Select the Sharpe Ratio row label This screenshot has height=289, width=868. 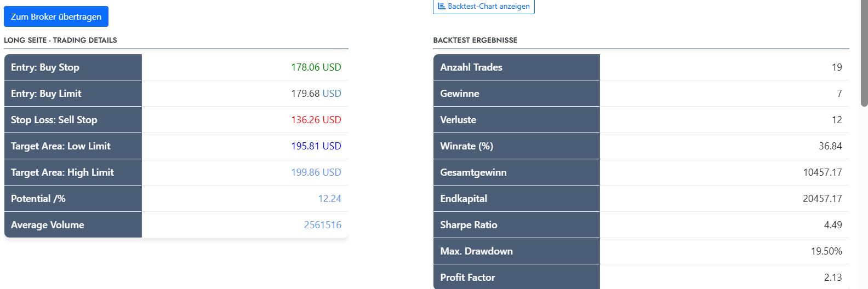[x=469, y=225]
